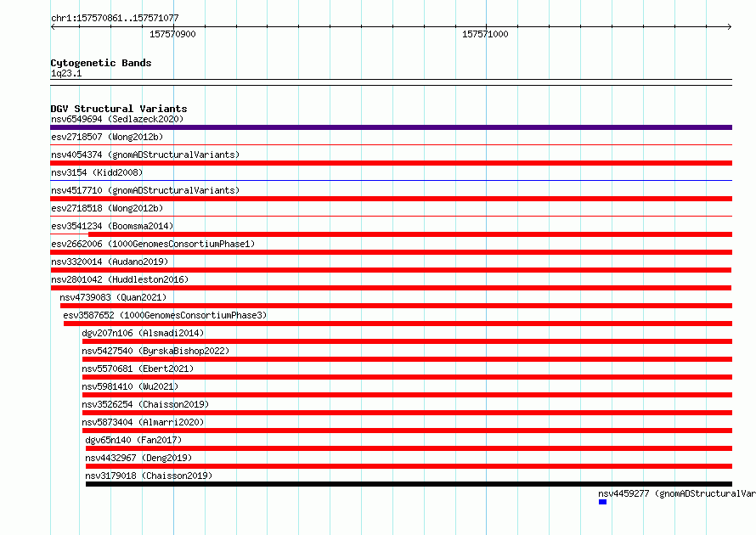Click the chr1:157570861..157571077 coordinate label
756x535 pixels.
115,19
